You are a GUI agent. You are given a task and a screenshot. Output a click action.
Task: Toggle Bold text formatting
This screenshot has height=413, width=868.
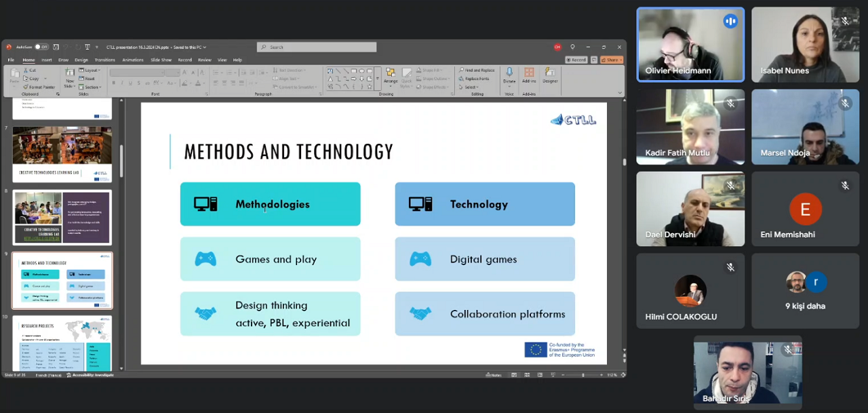pyautogui.click(x=113, y=83)
